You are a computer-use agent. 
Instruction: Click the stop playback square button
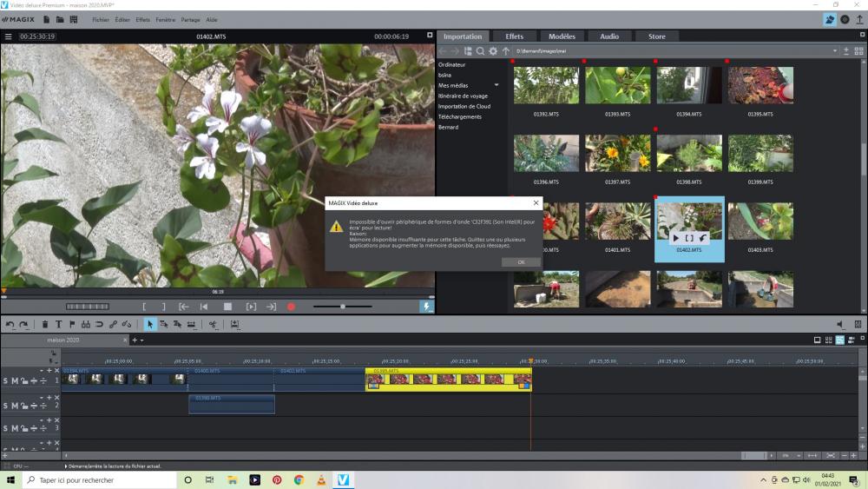click(x=227, y=307)
